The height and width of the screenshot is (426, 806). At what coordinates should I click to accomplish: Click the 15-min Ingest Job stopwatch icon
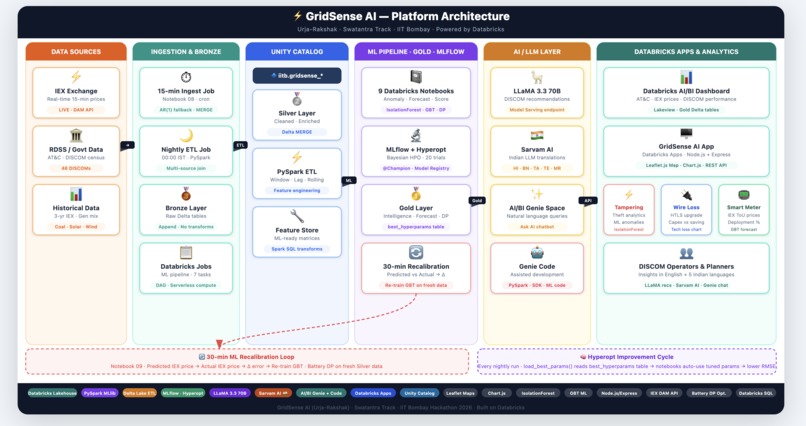click(186, 77)
